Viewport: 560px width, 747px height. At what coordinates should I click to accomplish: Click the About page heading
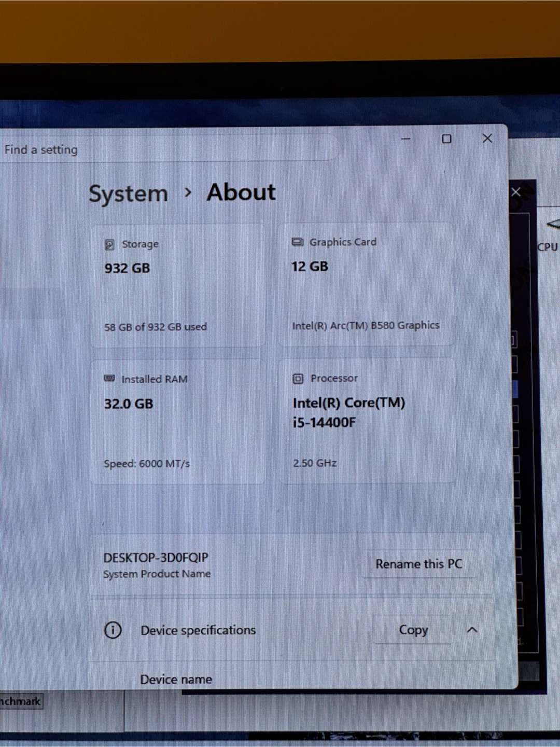pyautogui.click(x=241, y=192)
